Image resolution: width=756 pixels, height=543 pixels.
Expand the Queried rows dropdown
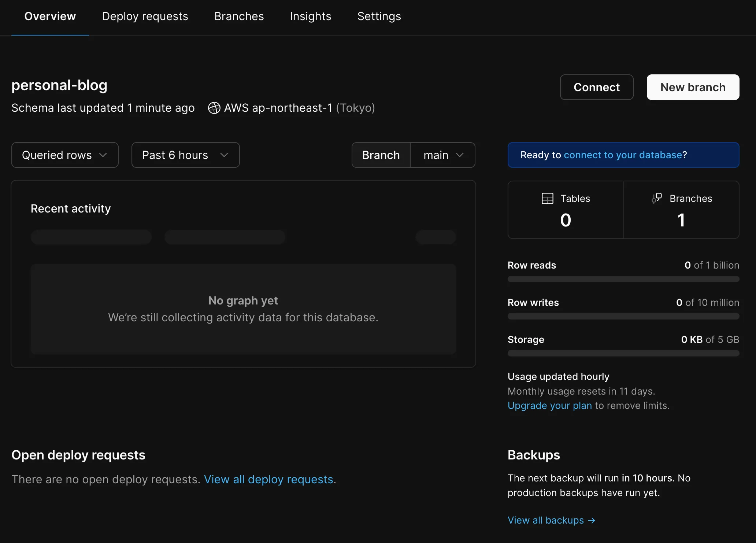pyautogui.click(x=65, y=155)
